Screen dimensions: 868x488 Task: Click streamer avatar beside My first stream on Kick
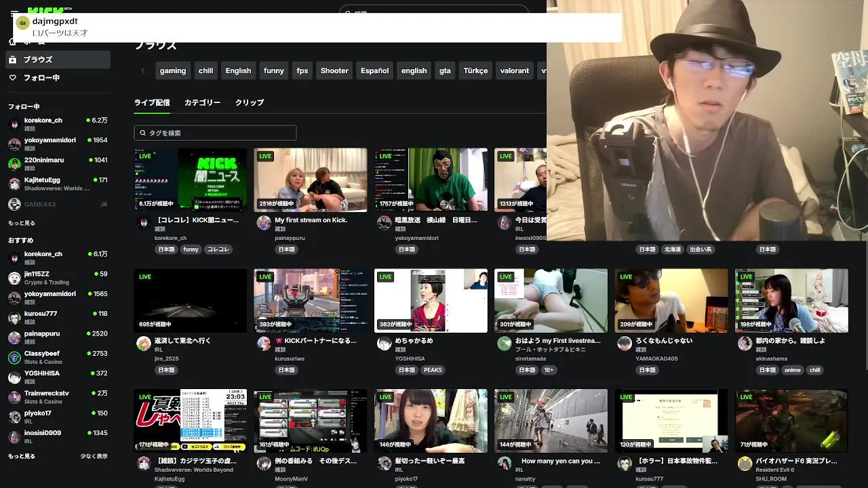click(x=264, y=223)
